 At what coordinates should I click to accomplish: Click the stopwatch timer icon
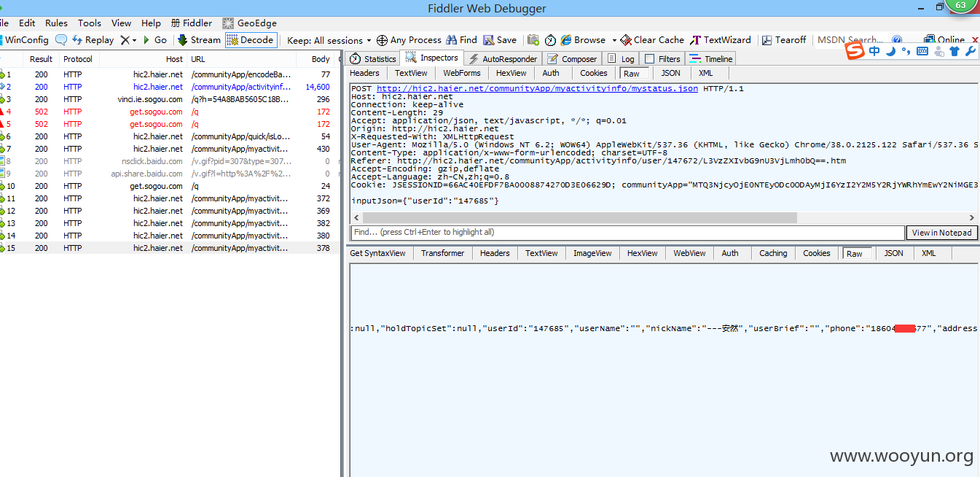551,40
